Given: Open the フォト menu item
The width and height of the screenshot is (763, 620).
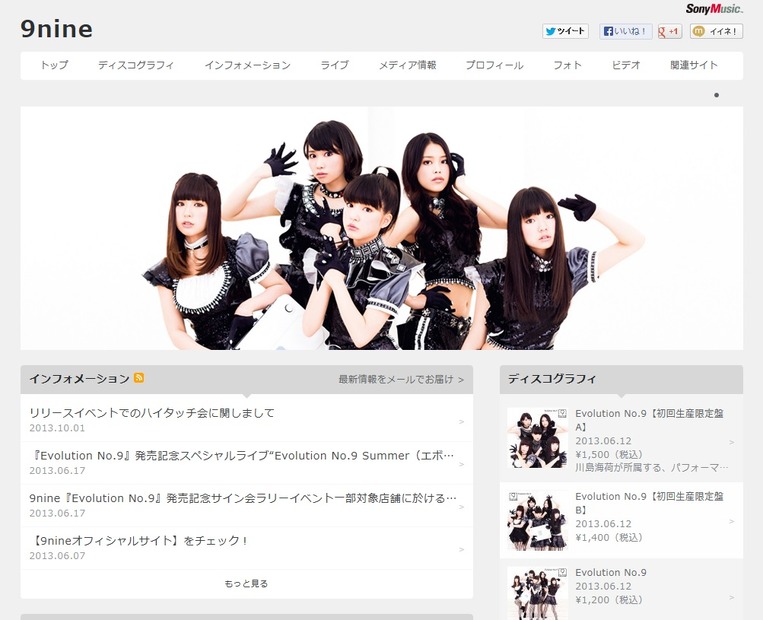Looking at the screenshot, I should pyautogui.click(x=567, y=65).
